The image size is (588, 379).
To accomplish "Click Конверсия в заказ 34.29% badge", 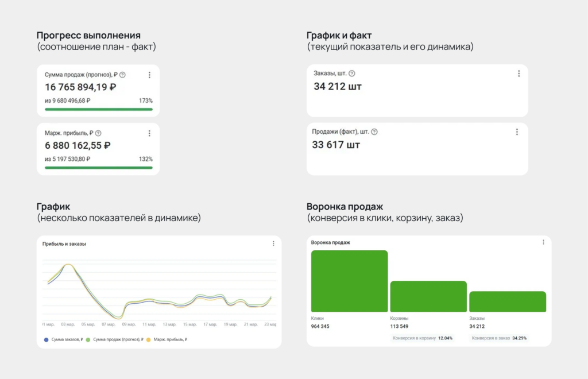I will click(x=499, y=338).
